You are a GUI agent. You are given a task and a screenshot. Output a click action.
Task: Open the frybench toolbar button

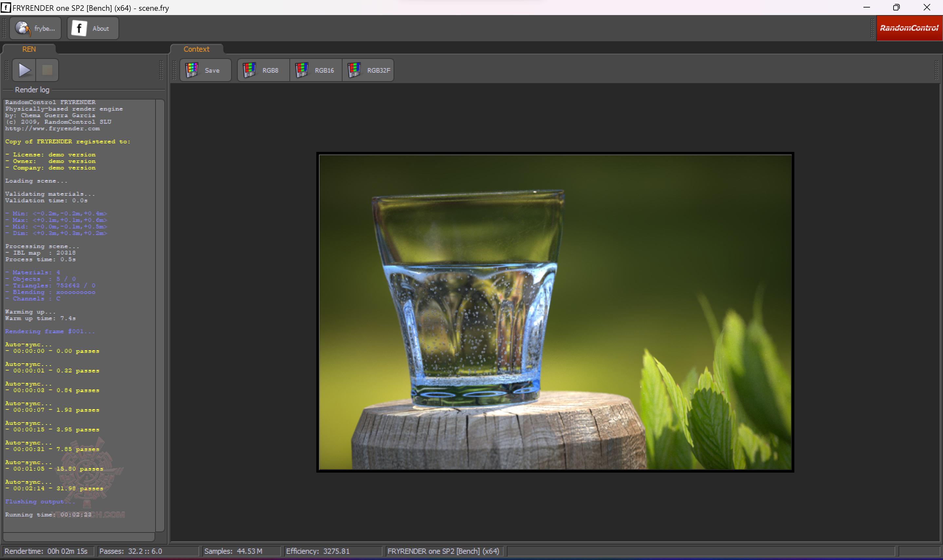pyautogui.click(x=35, y=28)
